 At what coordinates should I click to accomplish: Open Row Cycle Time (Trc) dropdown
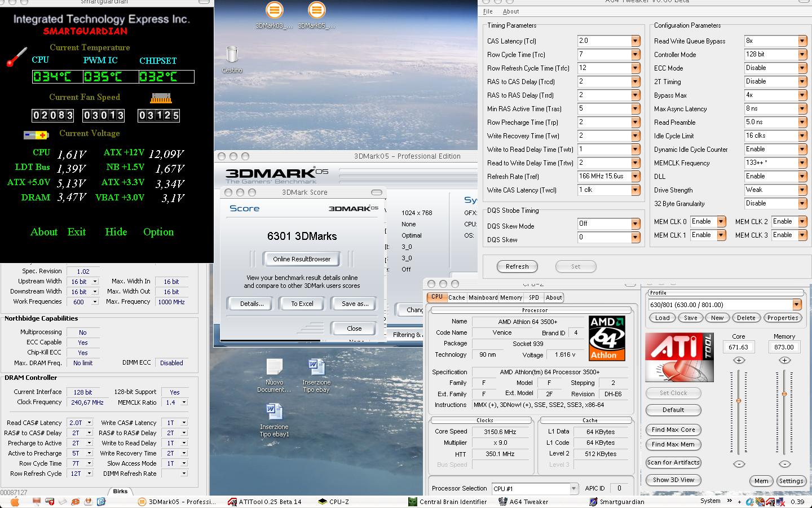click(x=636, y=55)
